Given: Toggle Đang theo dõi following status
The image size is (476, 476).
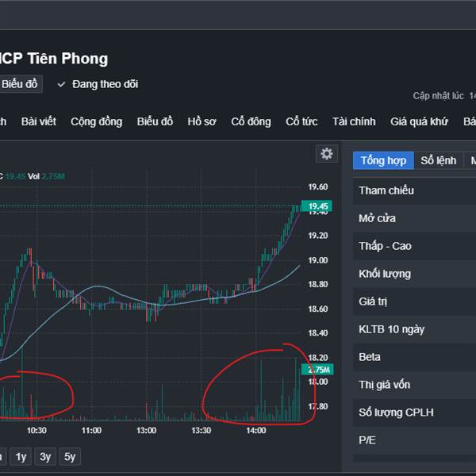Looking at the screenshot, I should click(105, 84).
